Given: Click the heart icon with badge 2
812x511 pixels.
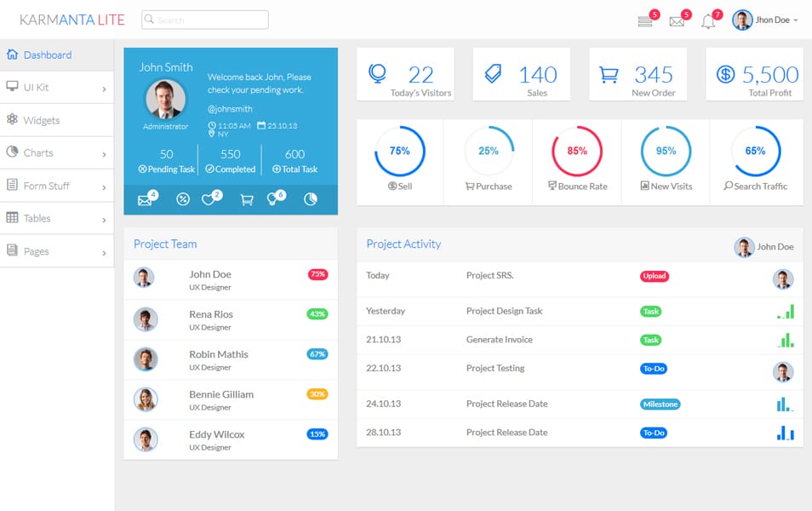Looking at the screenshot, I should coord(209,199).
